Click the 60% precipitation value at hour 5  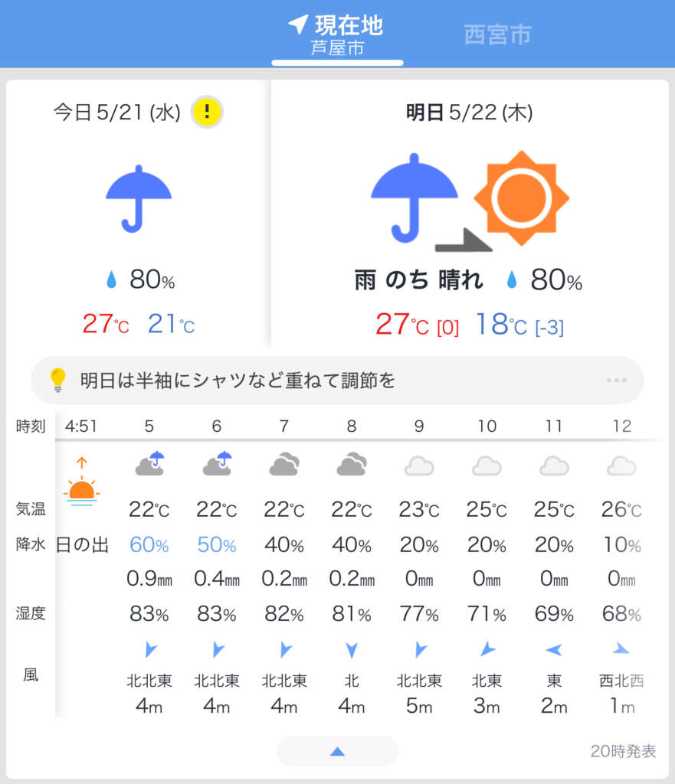tap(149, 544)
